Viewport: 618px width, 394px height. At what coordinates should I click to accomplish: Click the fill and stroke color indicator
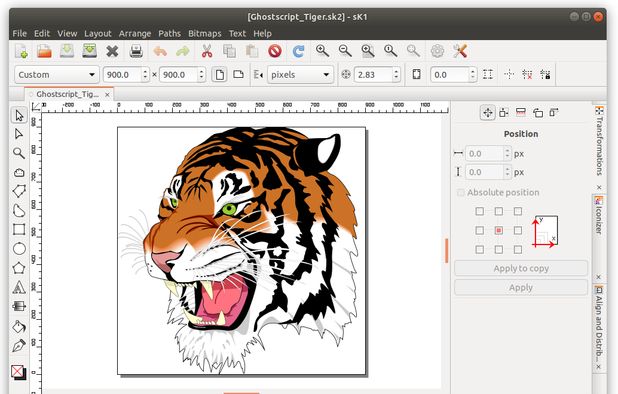[x=18, y=372]
